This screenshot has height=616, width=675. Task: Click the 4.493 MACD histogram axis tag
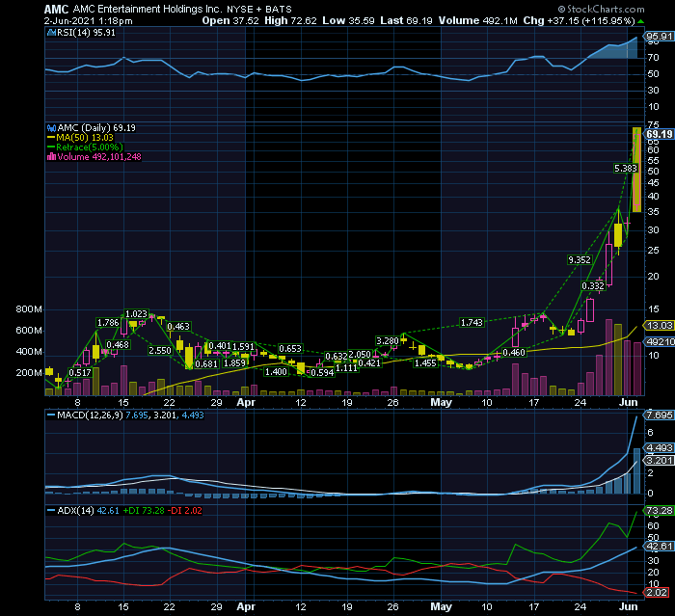659,447
